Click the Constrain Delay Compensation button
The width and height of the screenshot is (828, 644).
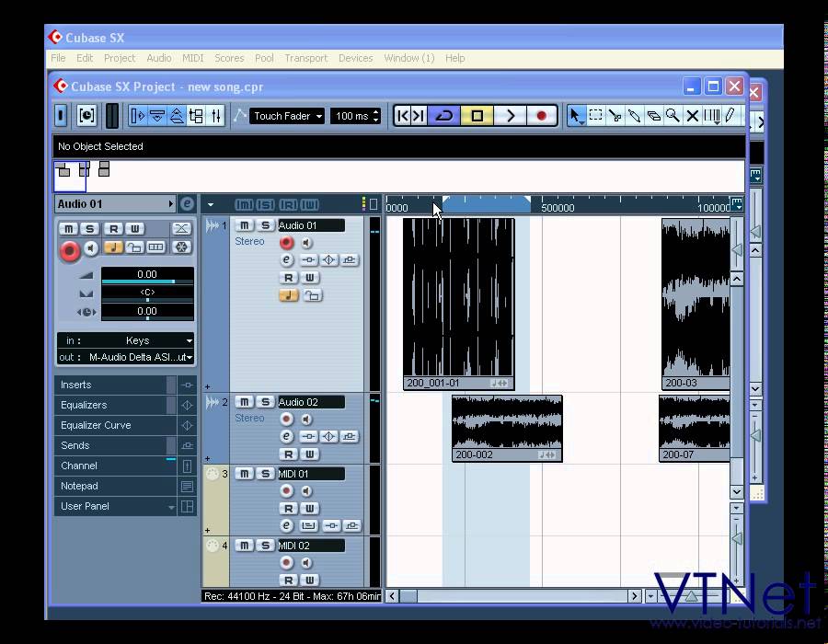click(86, 116)
